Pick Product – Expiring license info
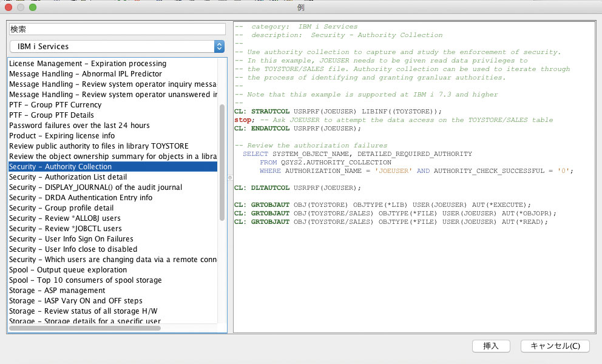Viewport: 602px width, 364px height. pyautogui.click(x=62, y=136)
